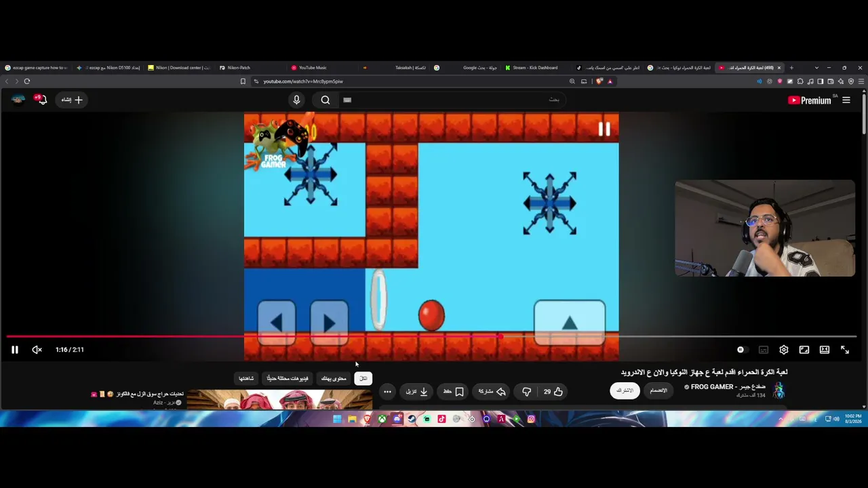This screenshot has width=868, height=488.
Task: Like the video with thumbs up
Action: tap(553, 392)
